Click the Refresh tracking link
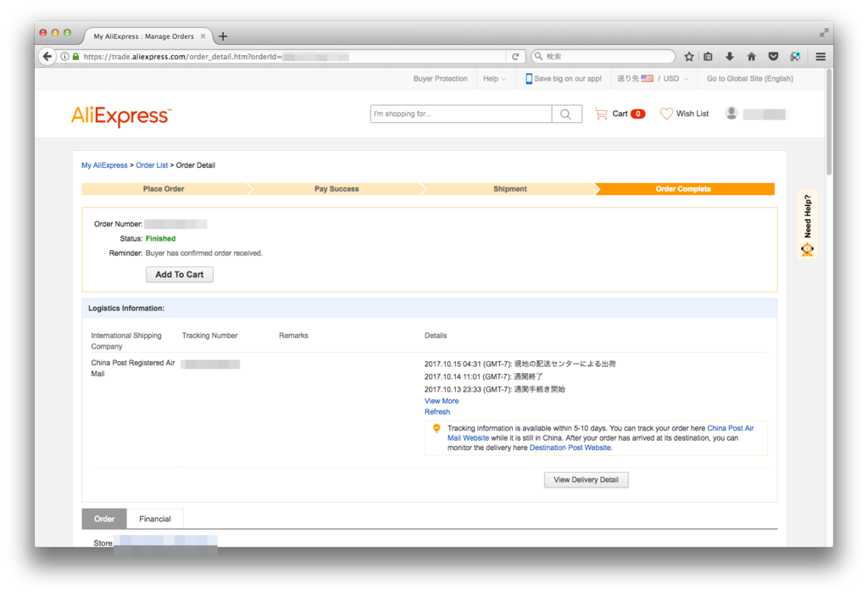Viewport: 868px width, 595px height. [x=437, y=412]
